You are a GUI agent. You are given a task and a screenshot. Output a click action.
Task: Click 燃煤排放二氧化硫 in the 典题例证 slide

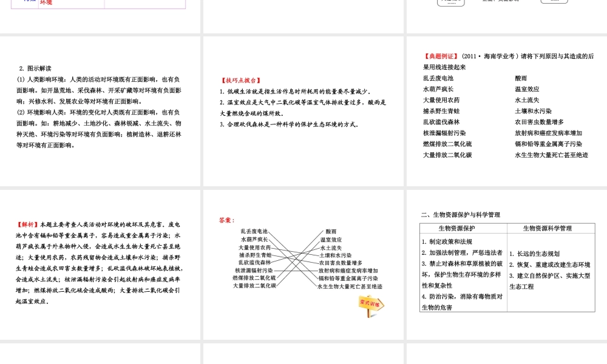pyautogui.click(x=447, y=144)
